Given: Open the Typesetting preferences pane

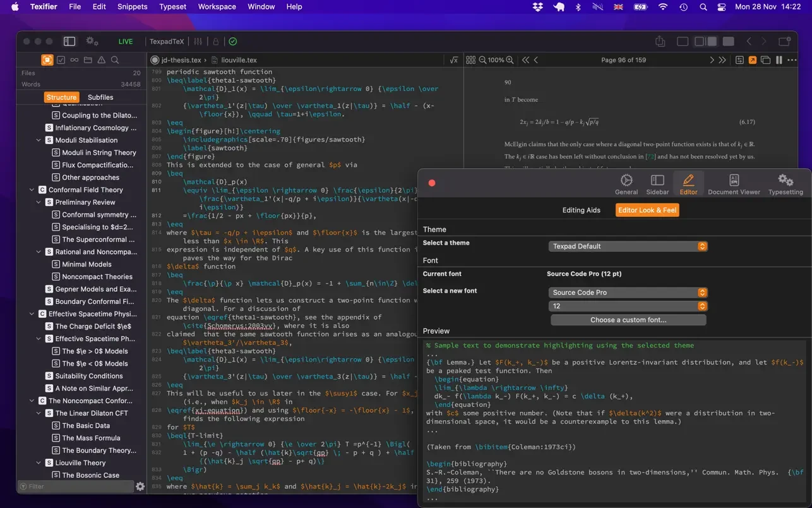Looking at the screenshot, I should [x=785, y=184].
